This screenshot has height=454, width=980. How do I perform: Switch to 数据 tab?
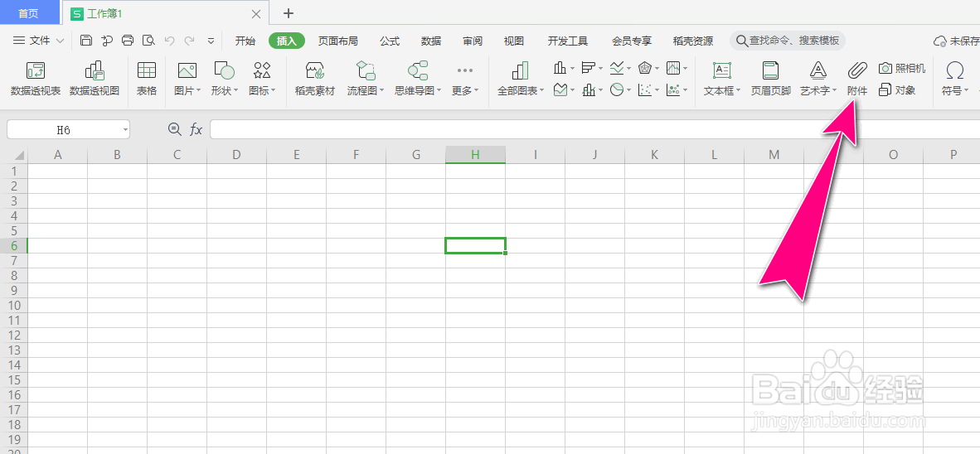(x=431, y=41)
